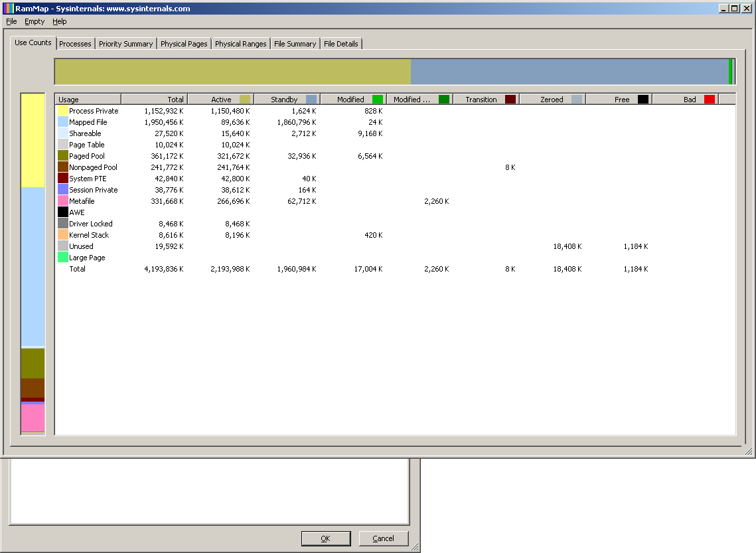Screen dimensions: 756x553
Task: Open the Empty menu
Action: click(x=35, y=21)
